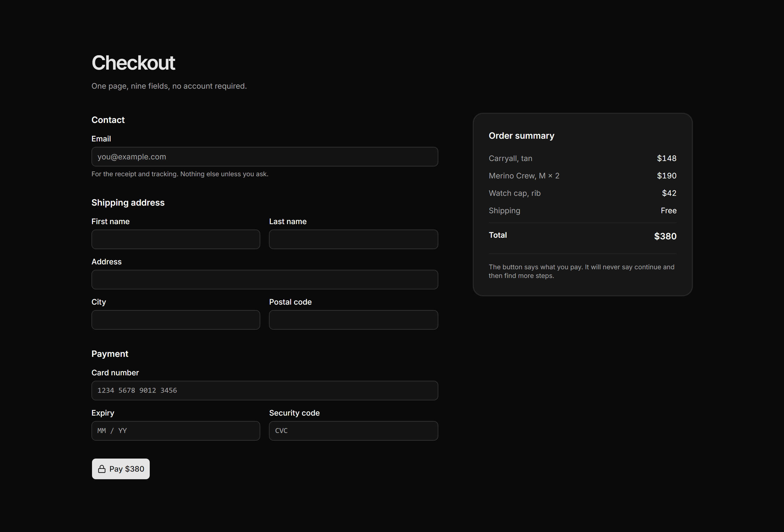This screenshot has width=784, height=532.
Task: Click the Card number field
Action: [265, 391]
